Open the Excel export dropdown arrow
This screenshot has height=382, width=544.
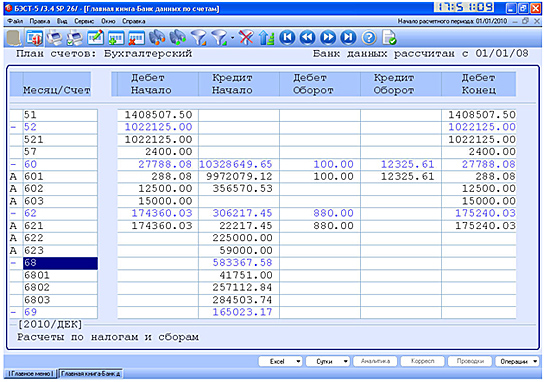pyautogui.click(x=298, y=362)
